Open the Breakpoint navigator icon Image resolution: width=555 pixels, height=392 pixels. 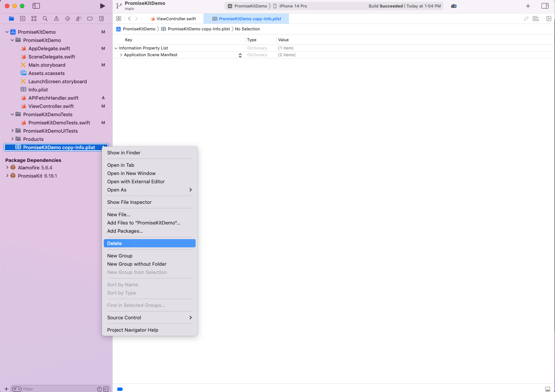[x=90, y=18]
